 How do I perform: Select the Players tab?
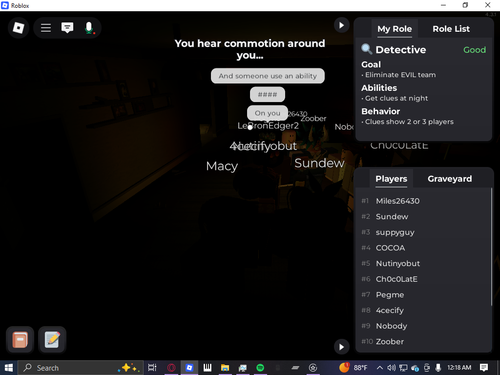[391, 179]
